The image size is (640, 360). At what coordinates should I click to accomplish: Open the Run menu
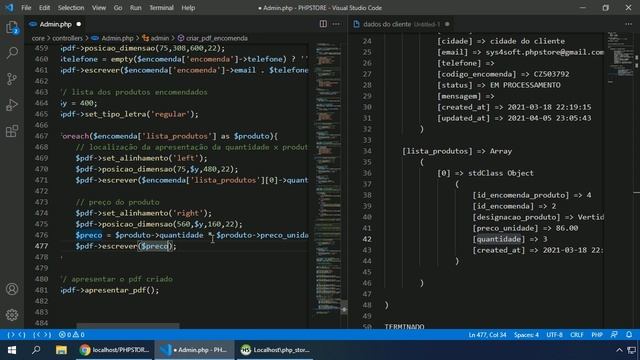(x=136, y=8)
